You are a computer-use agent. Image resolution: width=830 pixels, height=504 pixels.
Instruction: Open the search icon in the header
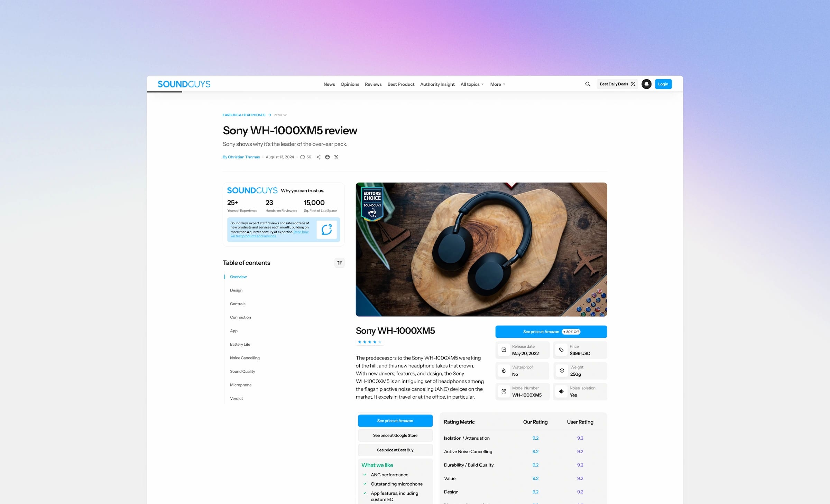(x=587, y=84)
